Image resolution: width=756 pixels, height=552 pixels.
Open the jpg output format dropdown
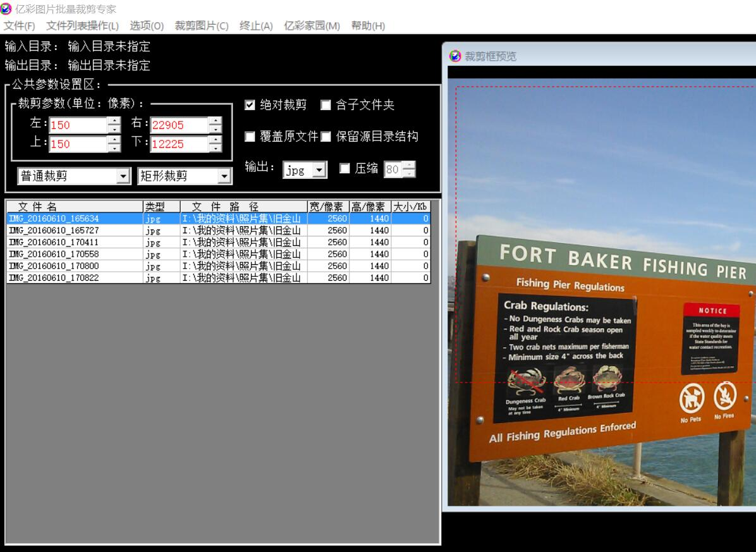tap(320, 169)
